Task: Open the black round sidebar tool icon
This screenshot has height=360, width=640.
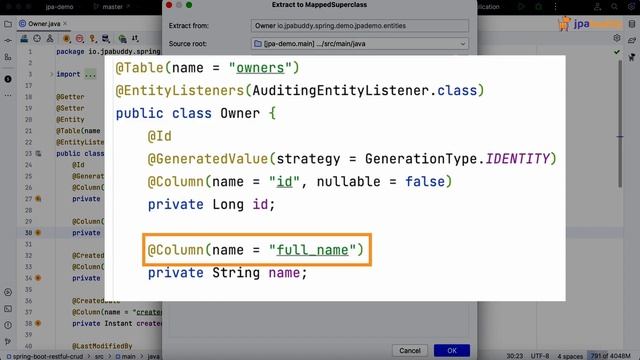Action: point(8,79)
